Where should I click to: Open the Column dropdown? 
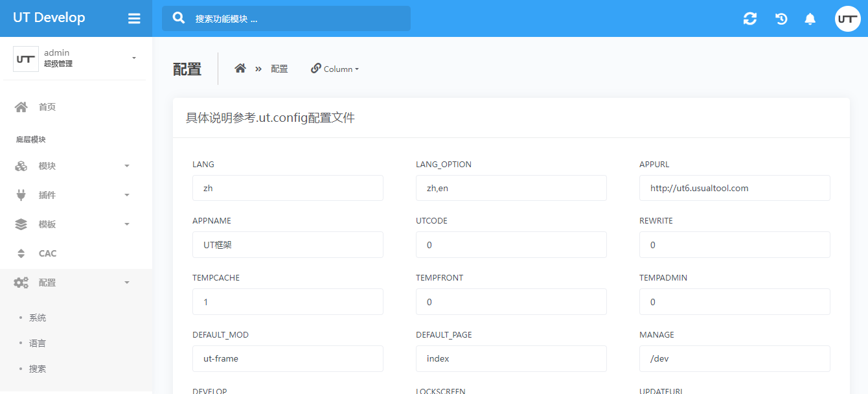click(x=335, y=69)
